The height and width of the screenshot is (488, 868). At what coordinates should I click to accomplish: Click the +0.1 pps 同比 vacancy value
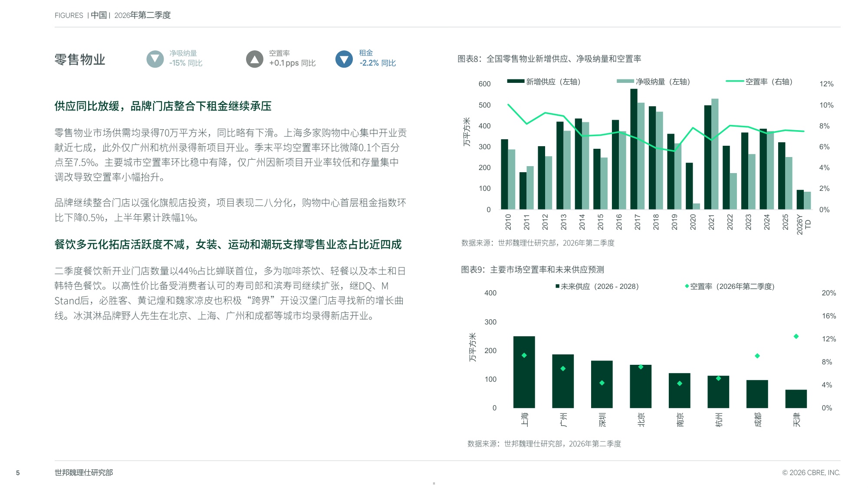click(292, 63)
